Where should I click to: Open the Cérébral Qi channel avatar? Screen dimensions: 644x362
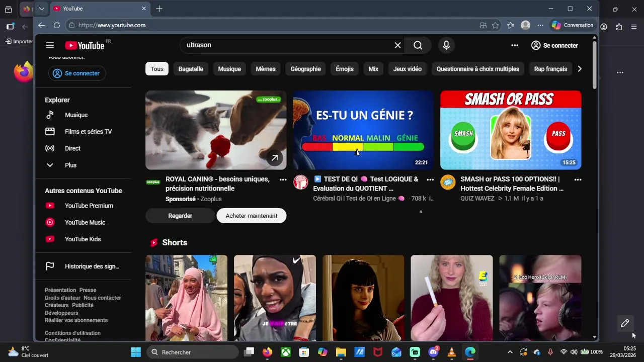(x=300, y=182)
